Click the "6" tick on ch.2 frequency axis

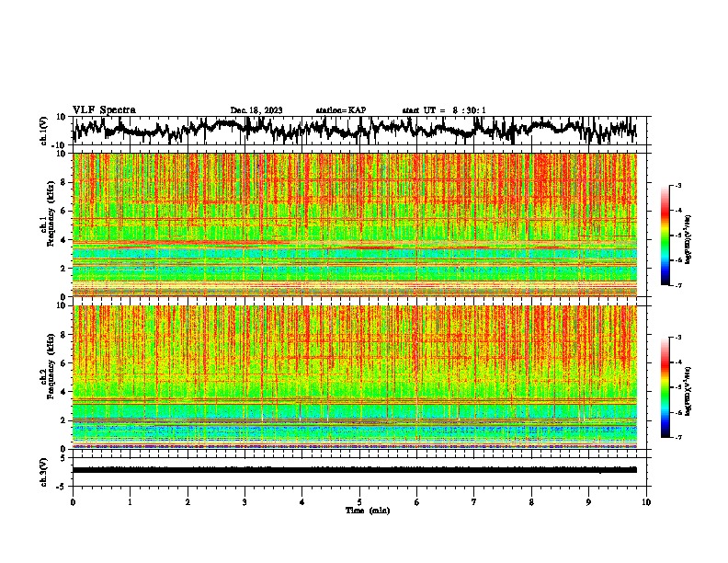click(63, 362)
